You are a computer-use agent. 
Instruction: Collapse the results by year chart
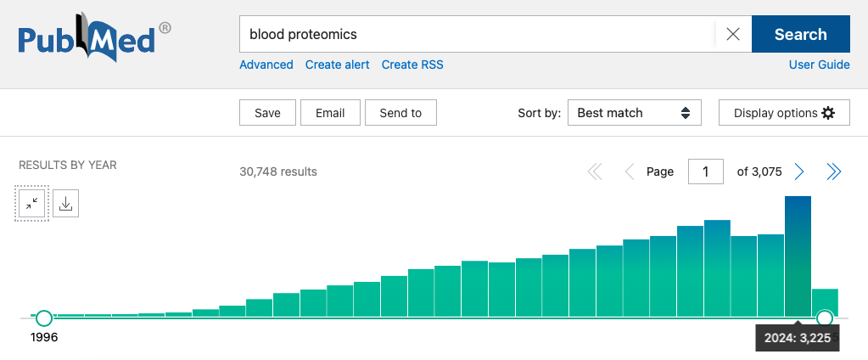coord(31,203)
